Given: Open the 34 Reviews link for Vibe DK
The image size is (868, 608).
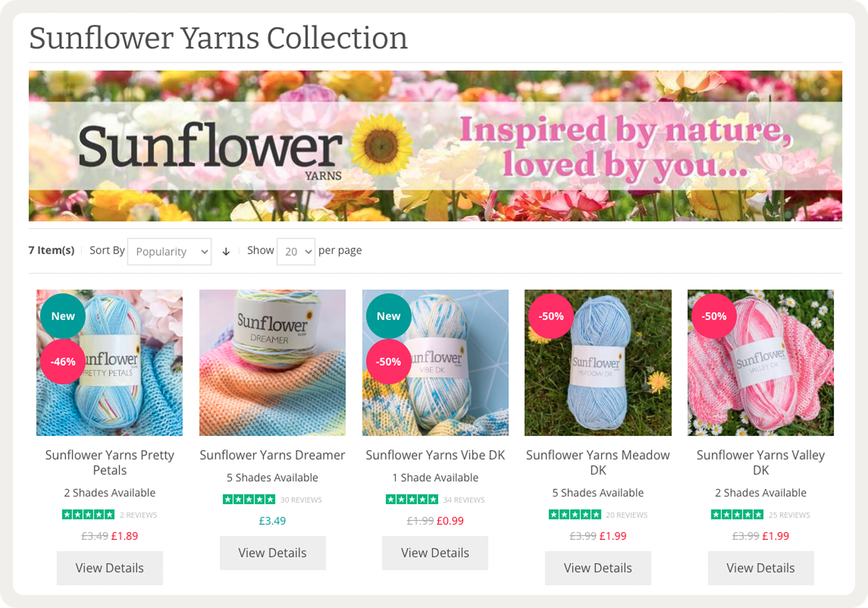Looking at the screenshot, I should pyautogui.click(x=464, y=500).
